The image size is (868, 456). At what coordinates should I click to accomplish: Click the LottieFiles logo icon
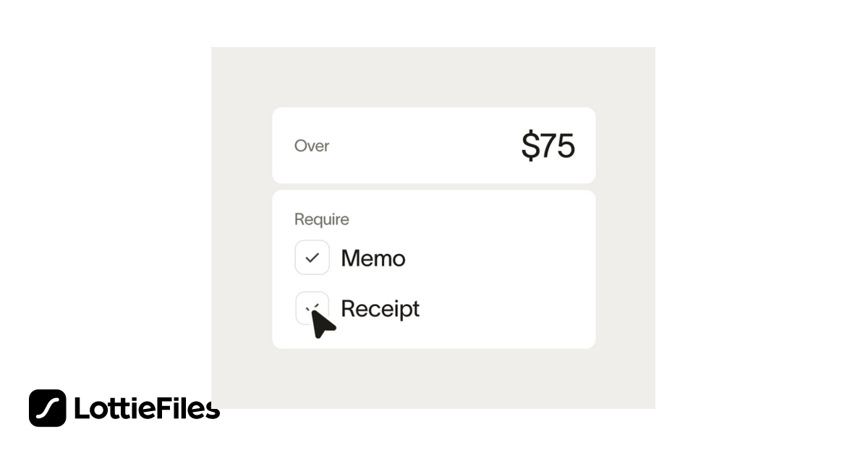pos(47,408)
